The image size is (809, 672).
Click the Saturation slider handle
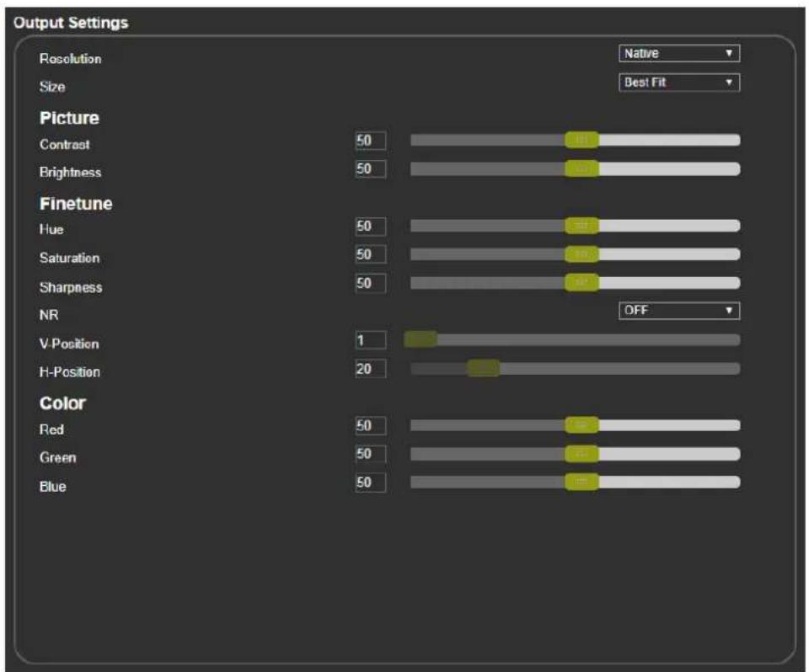coord(581,254)
